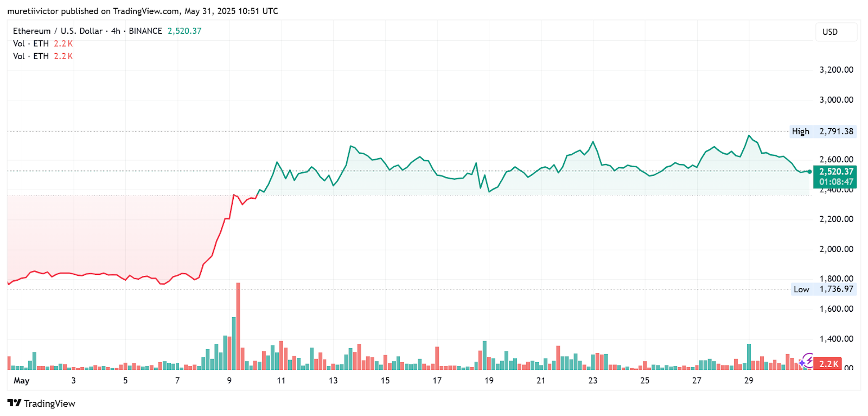Select the 4h interval label
Viewport: 868px width, 416px height.
[x=116, y=31]
